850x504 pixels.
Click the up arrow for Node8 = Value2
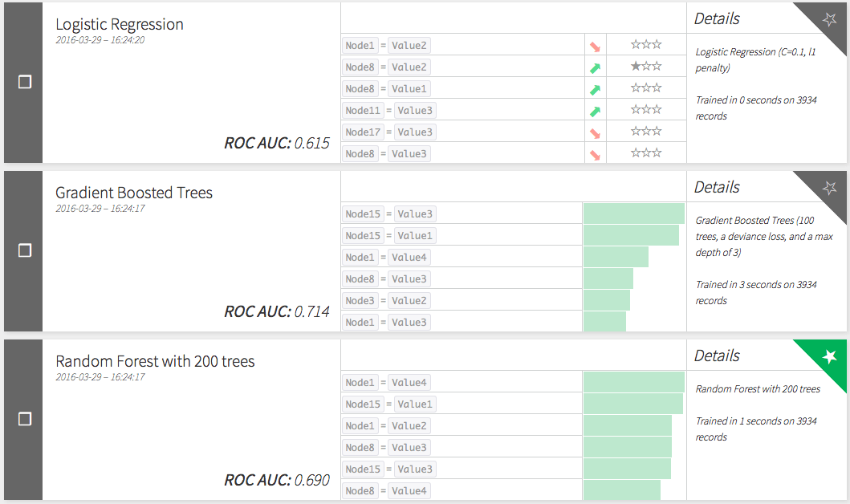pos(596,67)
